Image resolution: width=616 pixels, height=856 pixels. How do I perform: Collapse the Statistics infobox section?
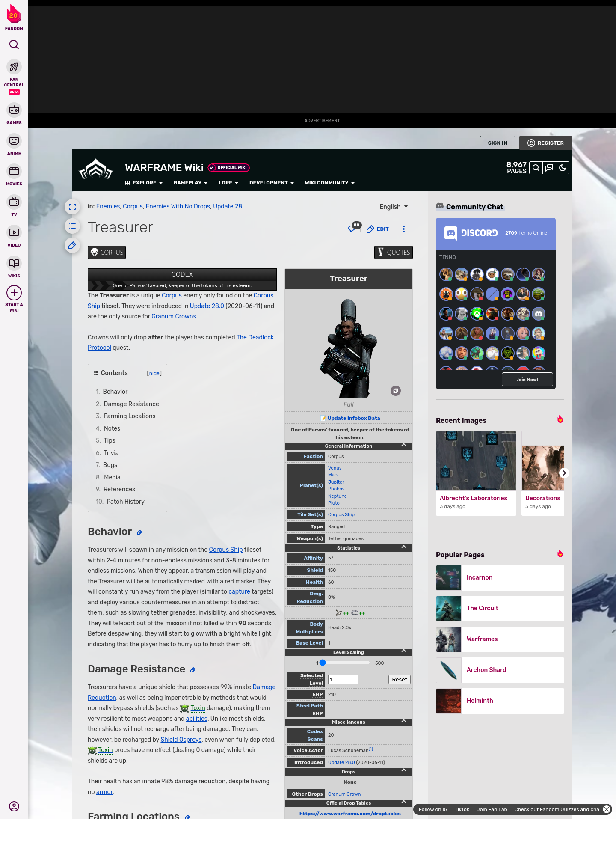point(404,547)
